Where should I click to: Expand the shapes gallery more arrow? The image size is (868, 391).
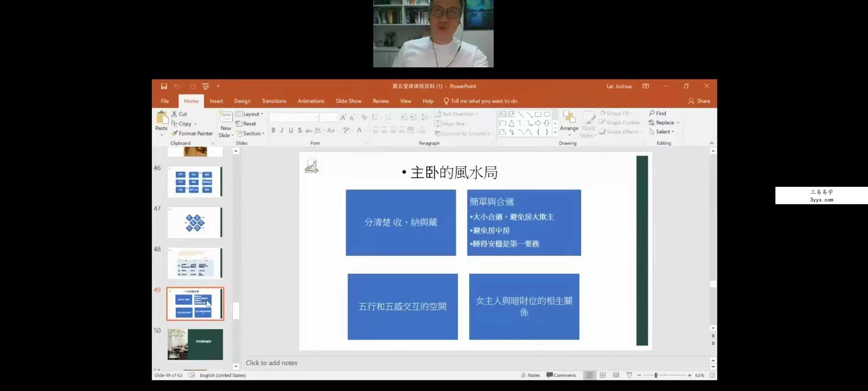click(555, 133)
